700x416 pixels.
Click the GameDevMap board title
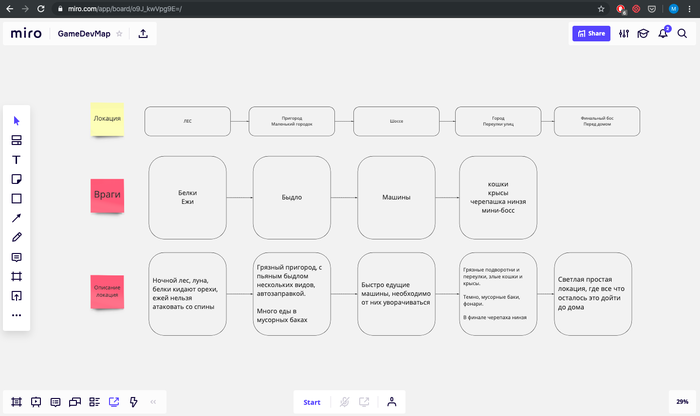click(84, 33)
